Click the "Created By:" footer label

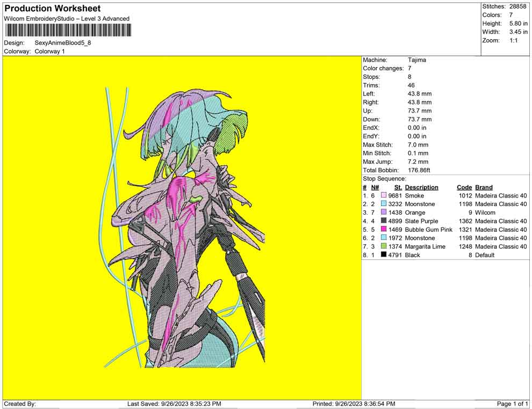point(20,404)
